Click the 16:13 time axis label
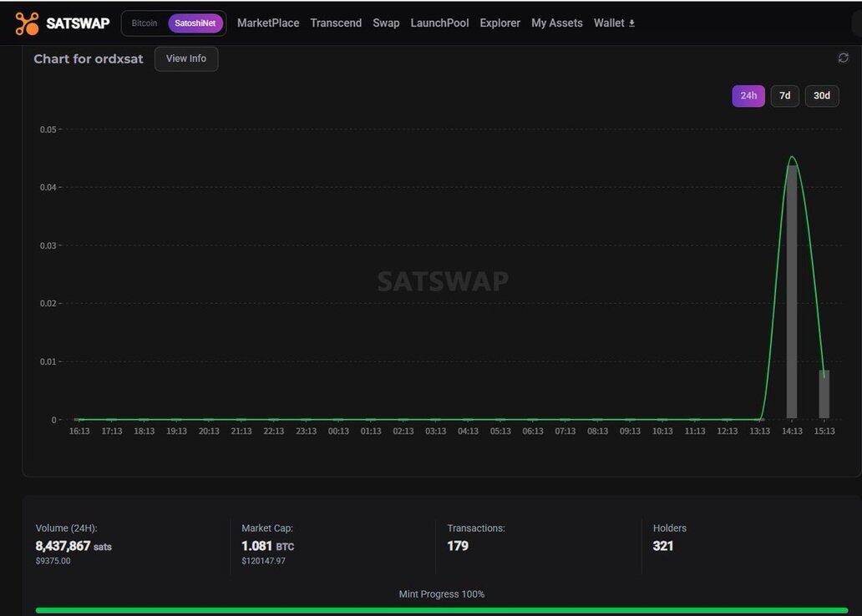This screenshot has width=862, height=616. pos(79,432)
